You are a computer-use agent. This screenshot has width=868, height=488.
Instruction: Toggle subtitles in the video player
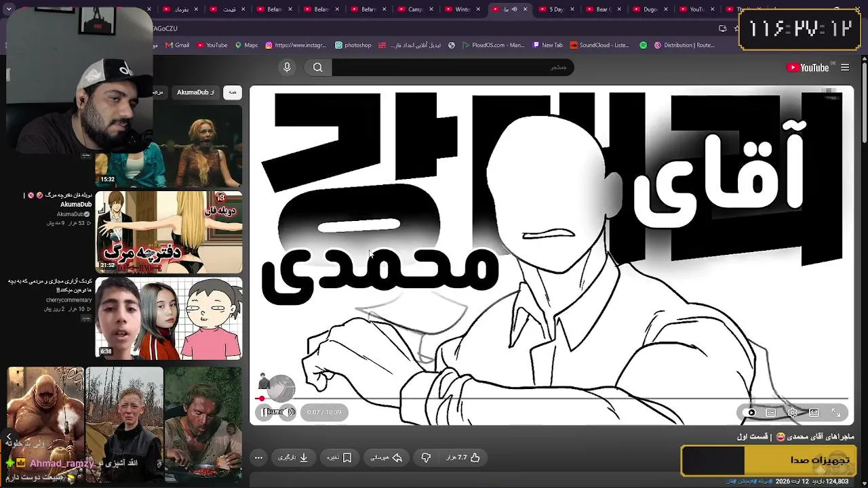point(771,412)
